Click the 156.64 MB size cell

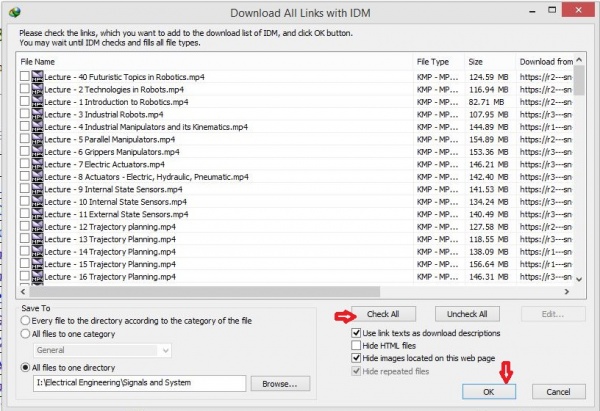point(489,264)
